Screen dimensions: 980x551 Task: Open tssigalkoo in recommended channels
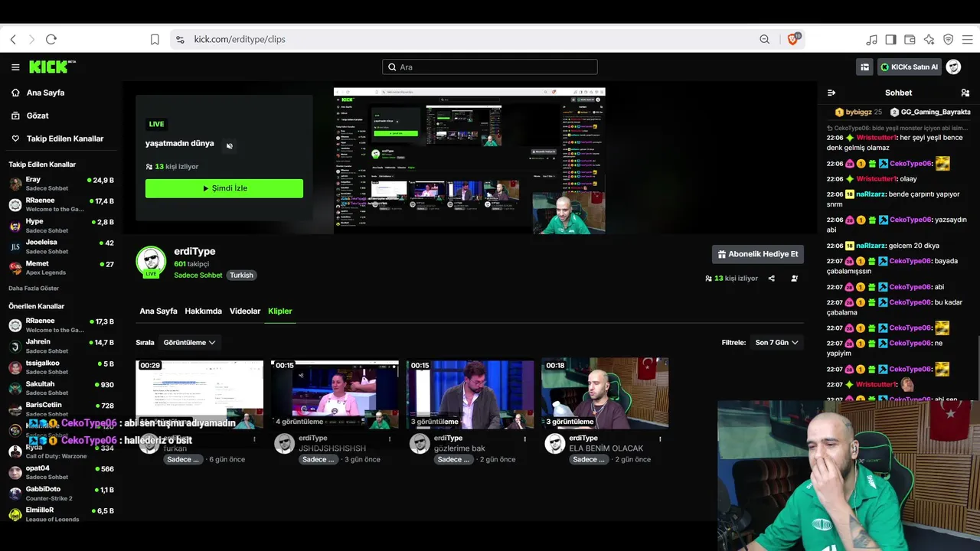point(61,367)
